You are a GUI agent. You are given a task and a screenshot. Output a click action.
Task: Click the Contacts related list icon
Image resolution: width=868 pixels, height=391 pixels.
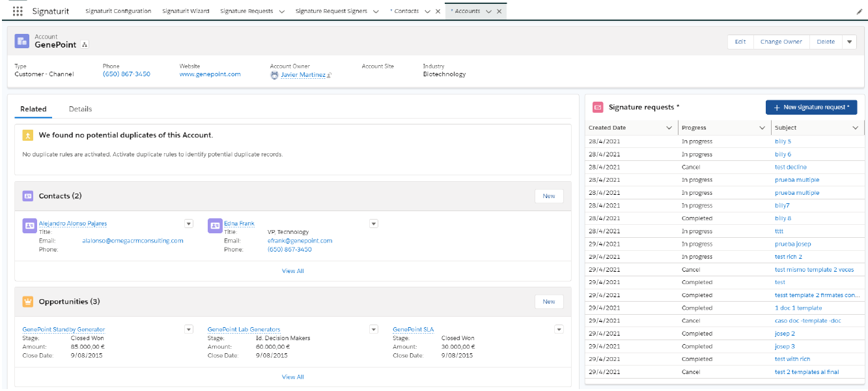click(x=27, y=195)
